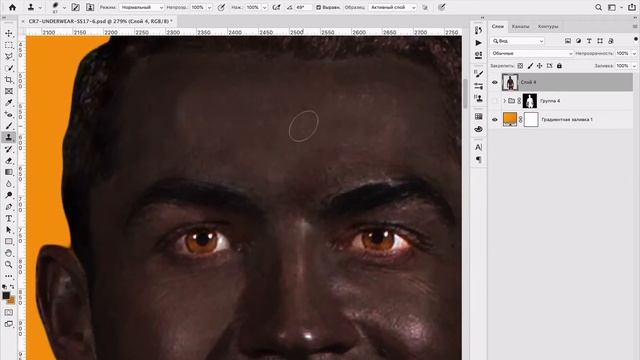This screenshot has width=640, height=360.
Task: Toggle layer filtering on/off switch
Action: click(x=636, y=40)
